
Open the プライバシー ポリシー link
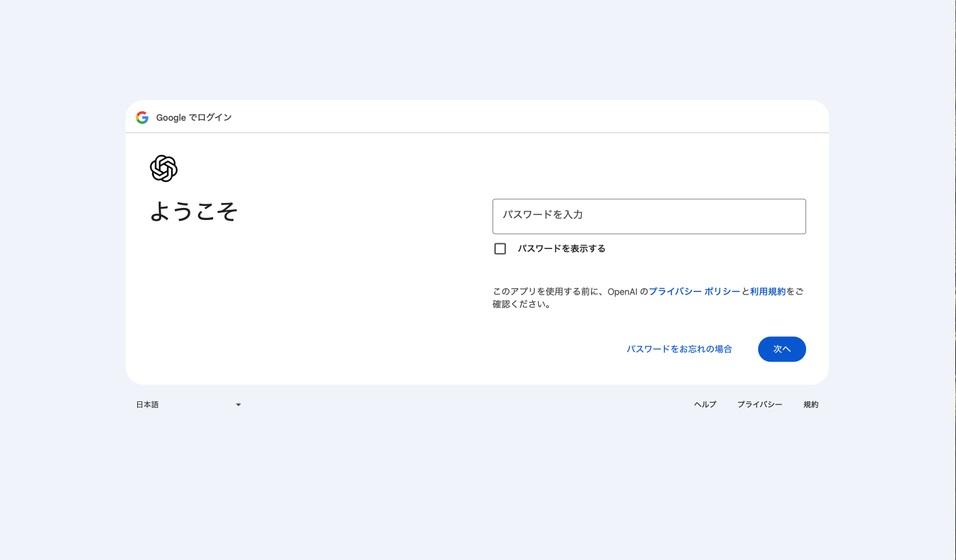coord(696,291)
